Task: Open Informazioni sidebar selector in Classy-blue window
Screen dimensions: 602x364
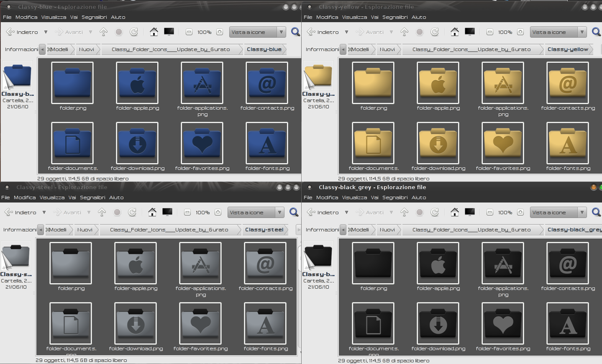Action: [21, 49]
